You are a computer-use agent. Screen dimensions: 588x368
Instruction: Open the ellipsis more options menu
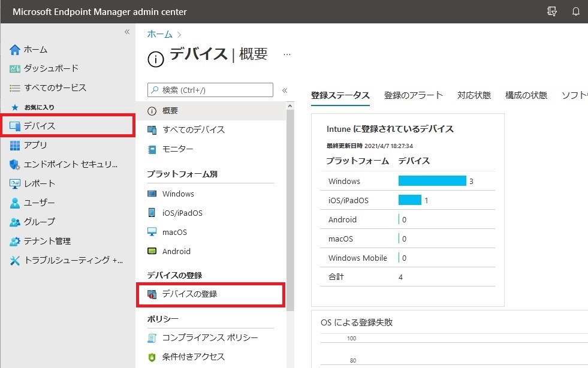click(287, 55)
